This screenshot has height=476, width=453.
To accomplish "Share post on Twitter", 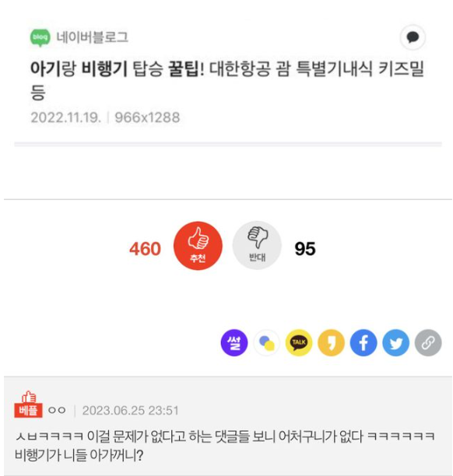I will [396, 343].
